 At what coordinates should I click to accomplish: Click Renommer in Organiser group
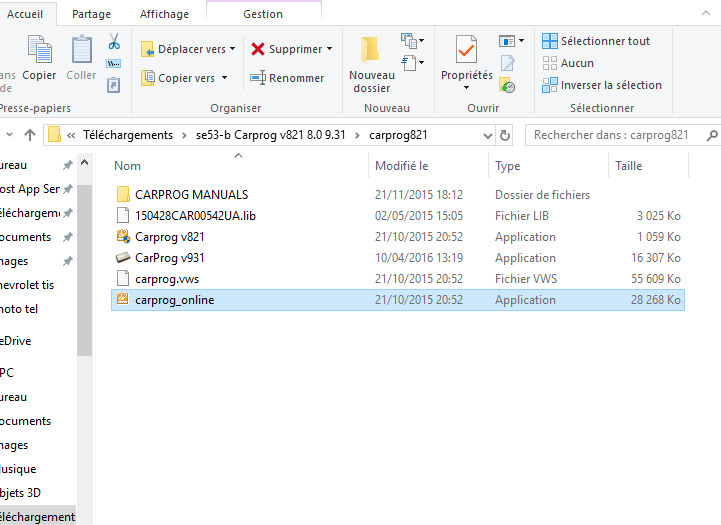click(x=287, y=78)
